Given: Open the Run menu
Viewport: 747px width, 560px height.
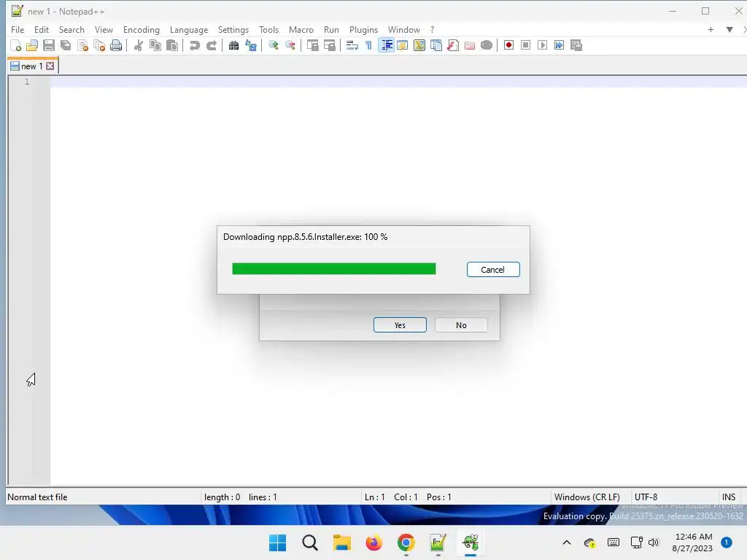Looking at the screenshot, I should tap(332, 29).
